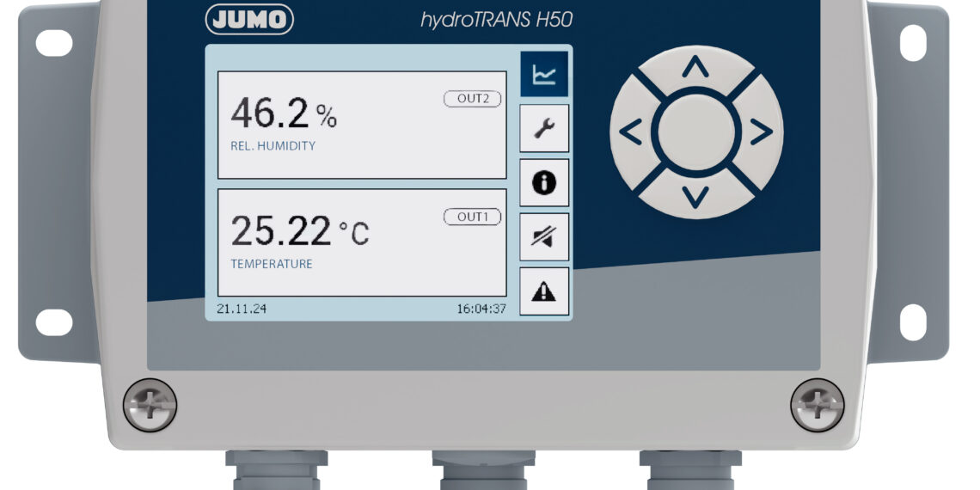
Task: Click the JUMO logo
Action: [x=249, y=20]
